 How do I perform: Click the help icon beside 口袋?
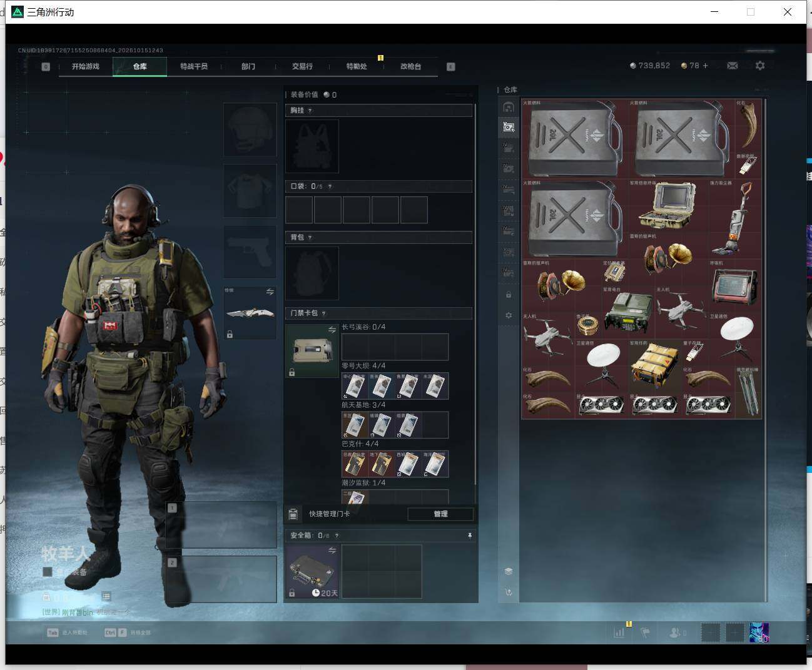click(330, 186)
